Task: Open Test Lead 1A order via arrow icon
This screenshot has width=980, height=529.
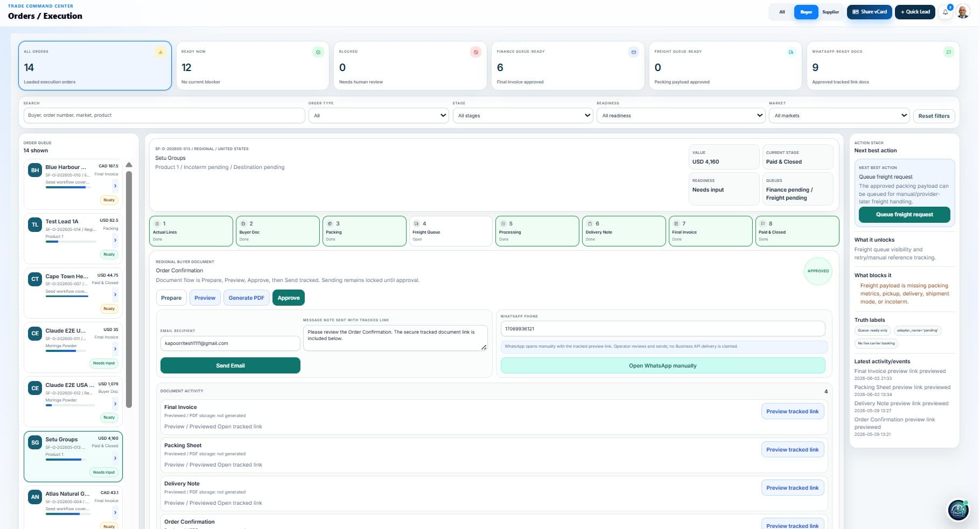Action: pos(115,240)
